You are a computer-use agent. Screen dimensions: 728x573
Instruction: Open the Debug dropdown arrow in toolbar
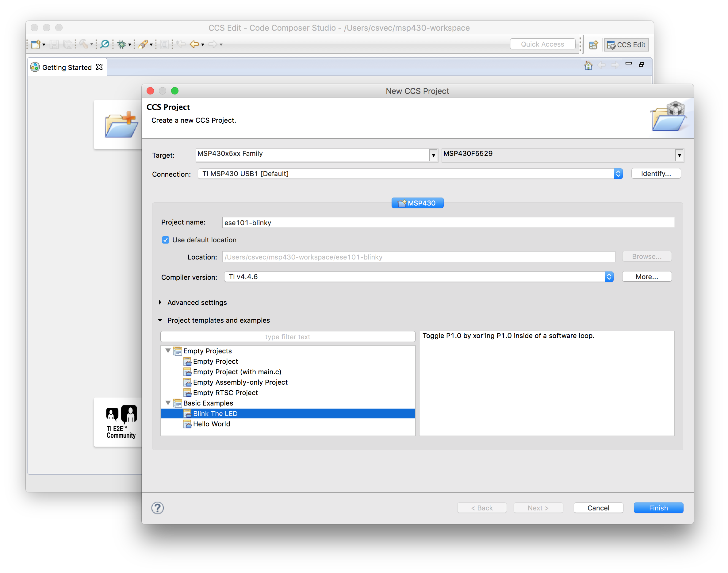pos(129,45)
